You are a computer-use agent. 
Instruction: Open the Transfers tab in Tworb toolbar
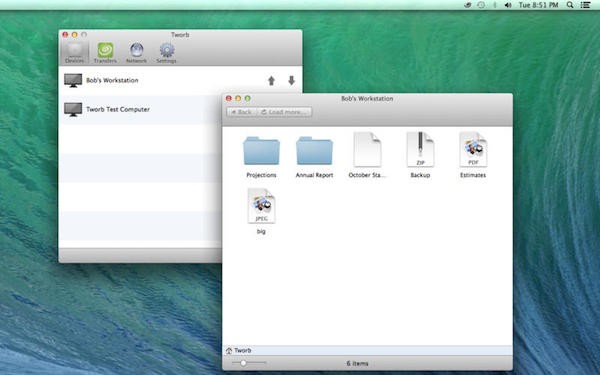pos(105,53)
